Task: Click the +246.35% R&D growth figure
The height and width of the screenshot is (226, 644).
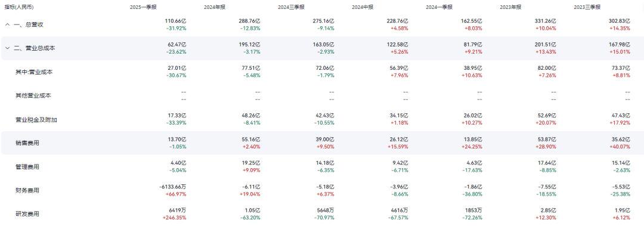Action: [x=174, y=218]
